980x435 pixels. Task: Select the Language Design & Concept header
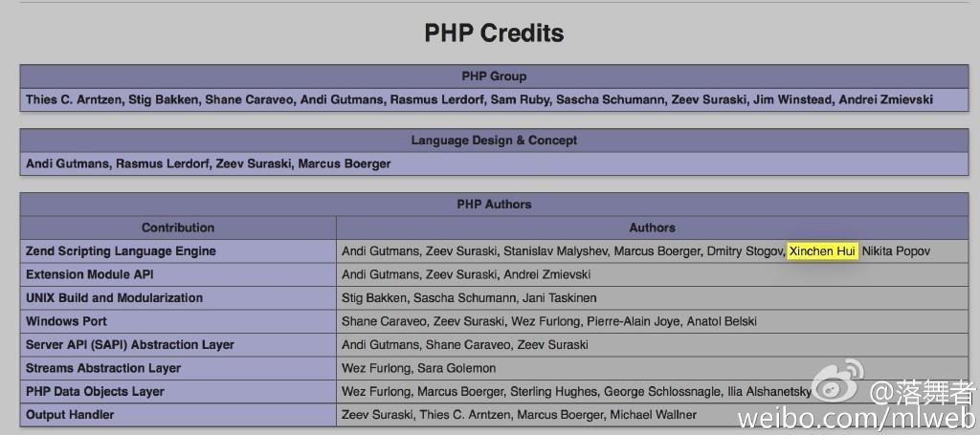494,141
